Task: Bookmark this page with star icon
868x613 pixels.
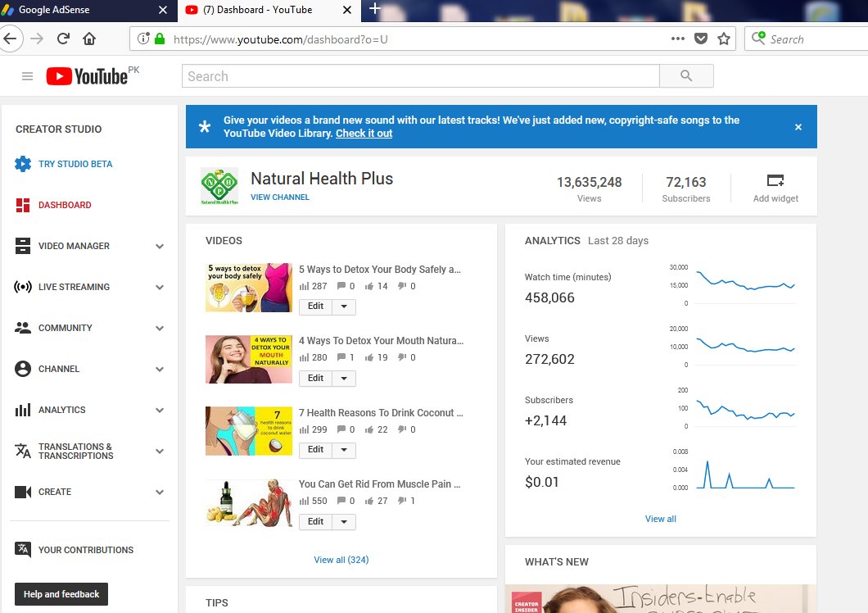Action: (x=724, y=39)
